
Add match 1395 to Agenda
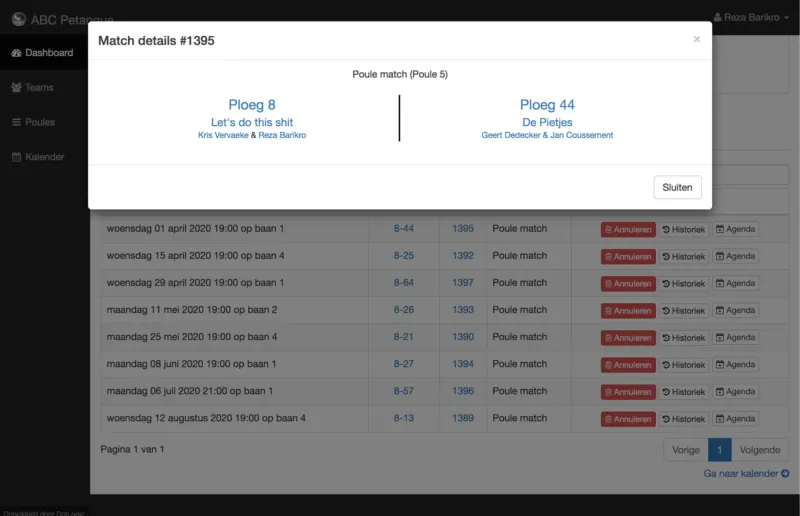(x=735, y=229)
